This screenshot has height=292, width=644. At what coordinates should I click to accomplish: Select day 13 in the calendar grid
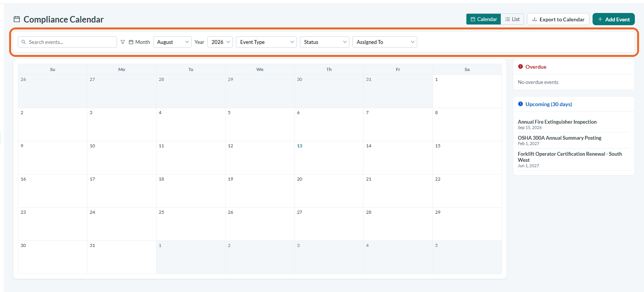pyautogui.click(x=329, y=158)
